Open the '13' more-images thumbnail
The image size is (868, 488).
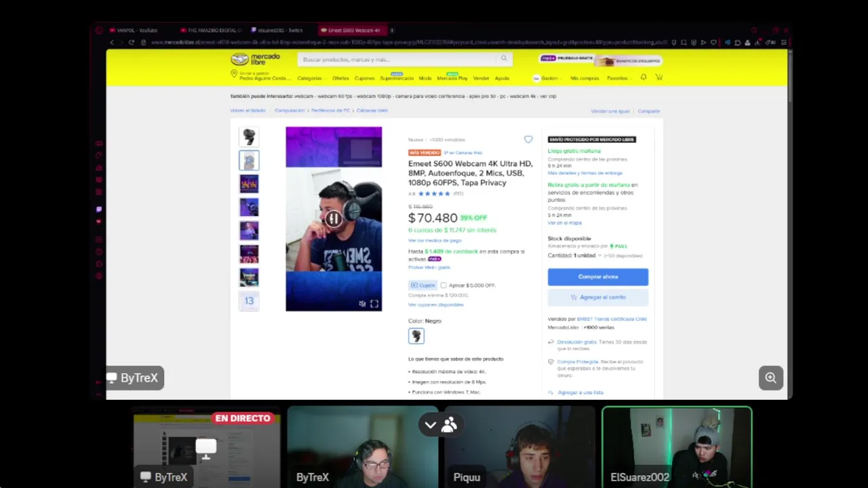tap(249, 301)
